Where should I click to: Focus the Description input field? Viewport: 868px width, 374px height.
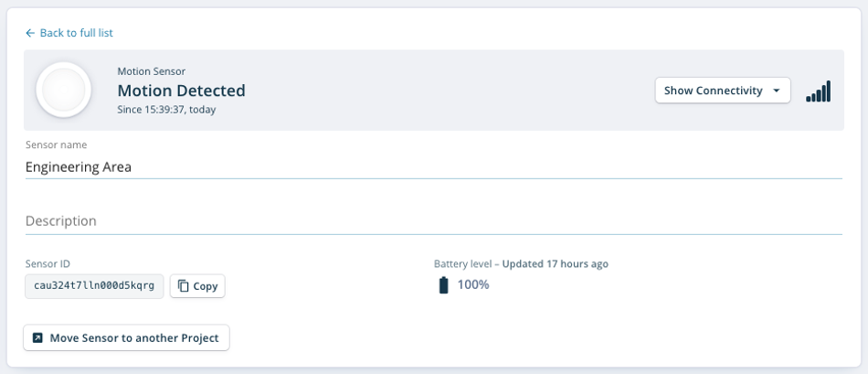433,221
